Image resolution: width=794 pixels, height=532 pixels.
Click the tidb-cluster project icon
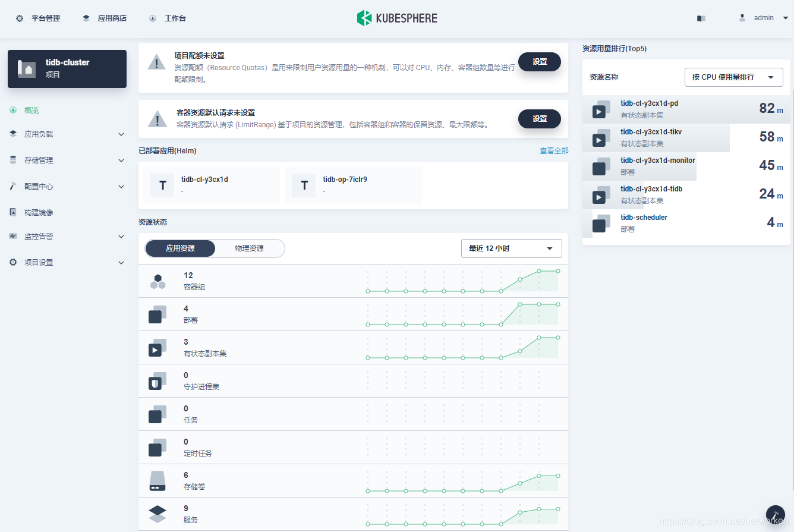27,68
